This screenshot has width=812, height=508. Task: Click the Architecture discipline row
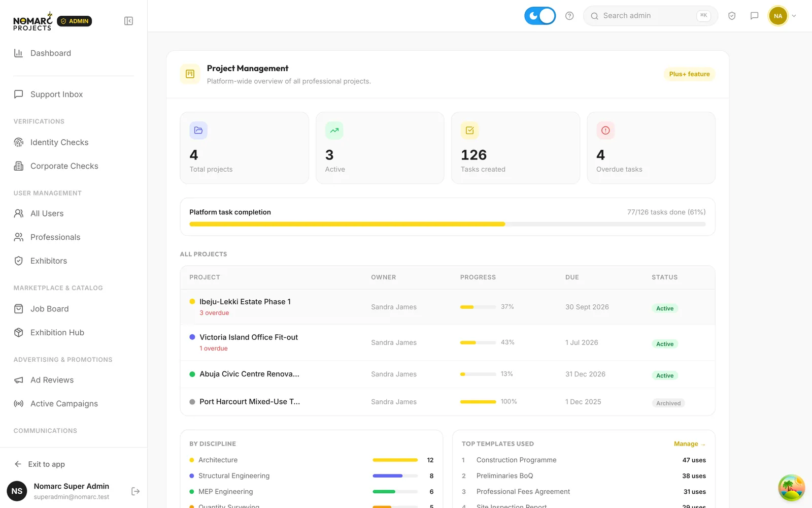coord(311,460)
